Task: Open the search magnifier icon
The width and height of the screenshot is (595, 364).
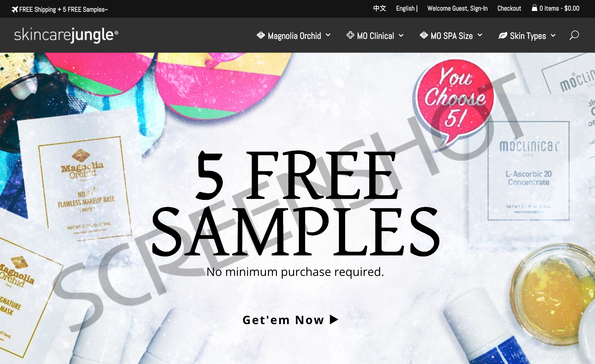Action: click(x=574, y=35)
